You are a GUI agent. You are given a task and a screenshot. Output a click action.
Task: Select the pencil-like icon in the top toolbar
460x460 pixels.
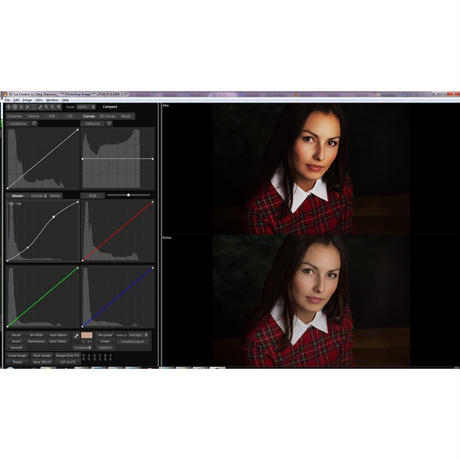click(40, 107)
